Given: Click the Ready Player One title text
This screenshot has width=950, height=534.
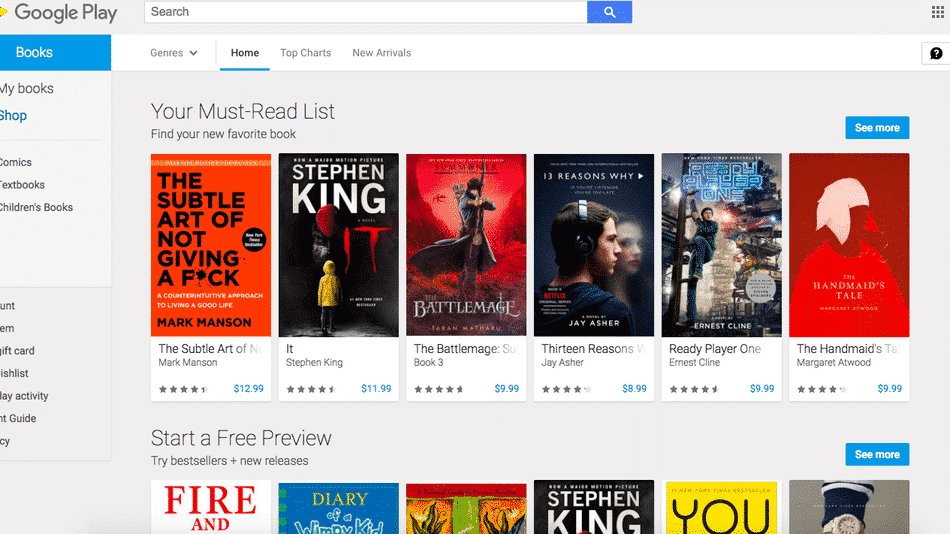Looking at the screenshot, I should click(715, 349).
